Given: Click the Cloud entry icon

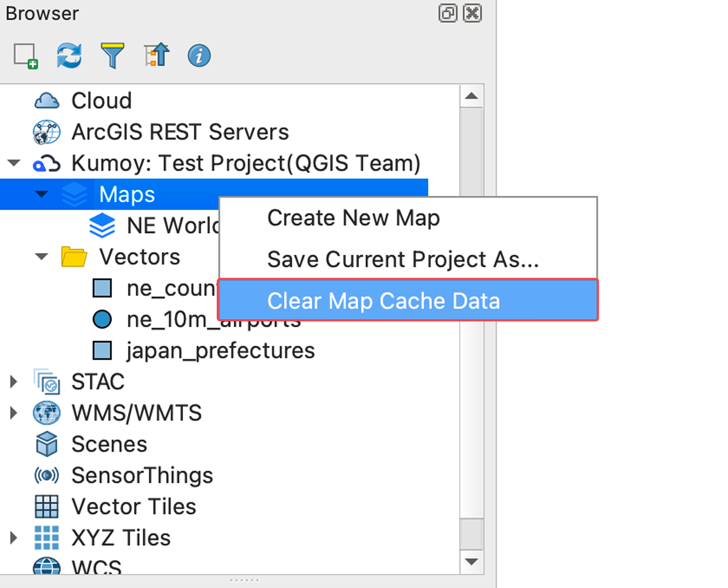Looking at the screenshot, I should [x=47, y=101].
